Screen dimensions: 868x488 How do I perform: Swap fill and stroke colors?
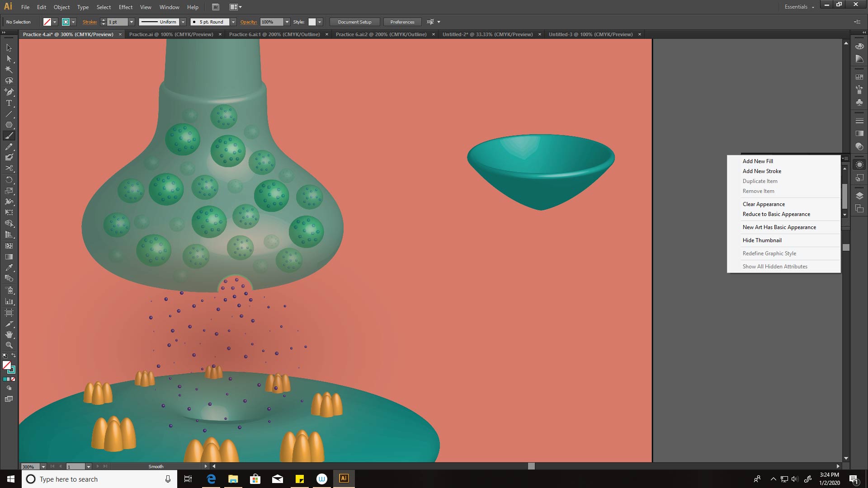point(14,355)
